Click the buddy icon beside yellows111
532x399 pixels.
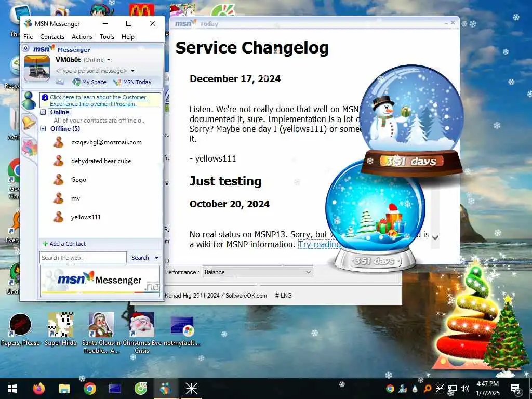58,217
